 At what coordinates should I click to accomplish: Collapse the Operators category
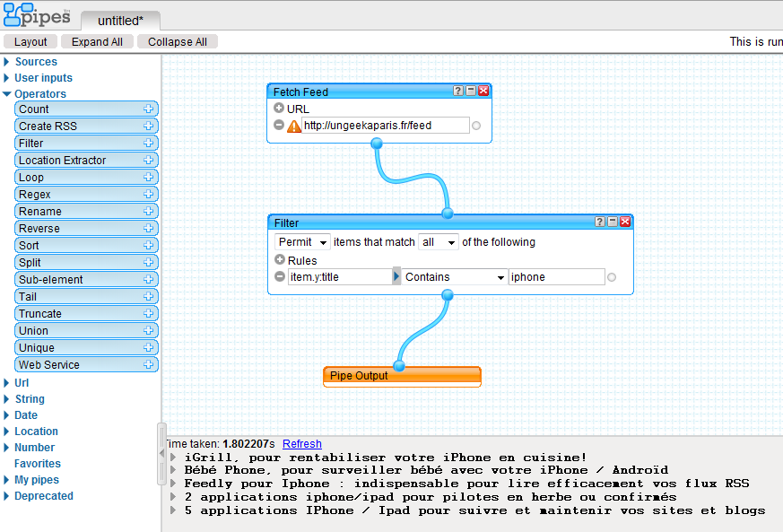pos(7,94)
